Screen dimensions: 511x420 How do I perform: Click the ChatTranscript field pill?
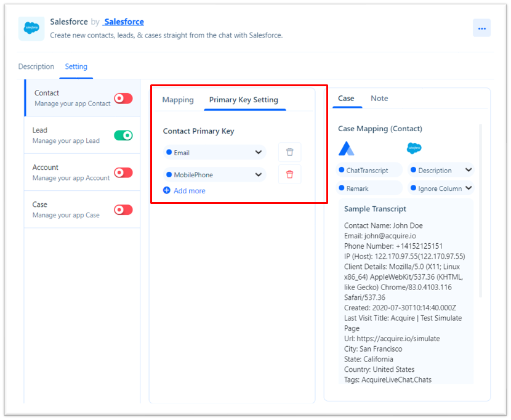pyautogui.click(x=369, y=170)
